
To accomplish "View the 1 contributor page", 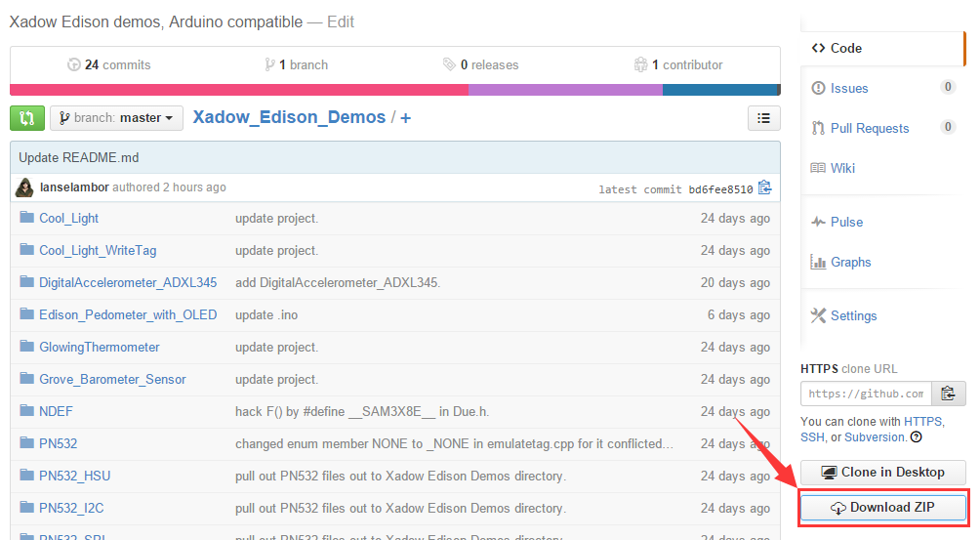I will click(678, 65).
